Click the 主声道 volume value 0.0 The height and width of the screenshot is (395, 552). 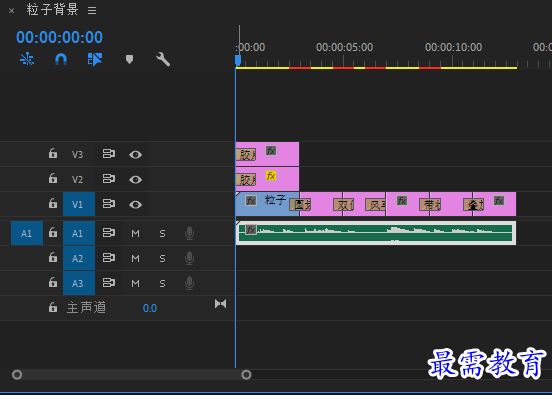150,308
